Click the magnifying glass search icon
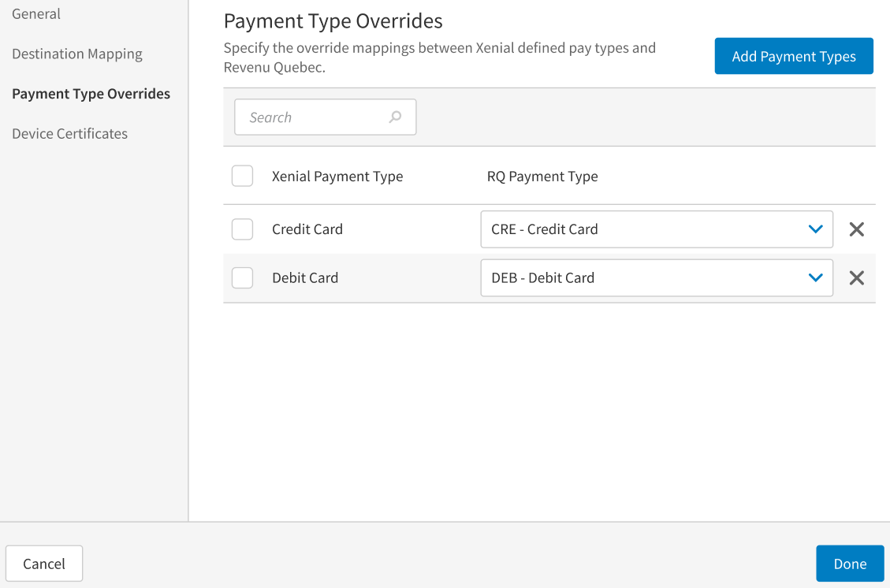This screenshot has width=890, height=588. pos(394,116)
